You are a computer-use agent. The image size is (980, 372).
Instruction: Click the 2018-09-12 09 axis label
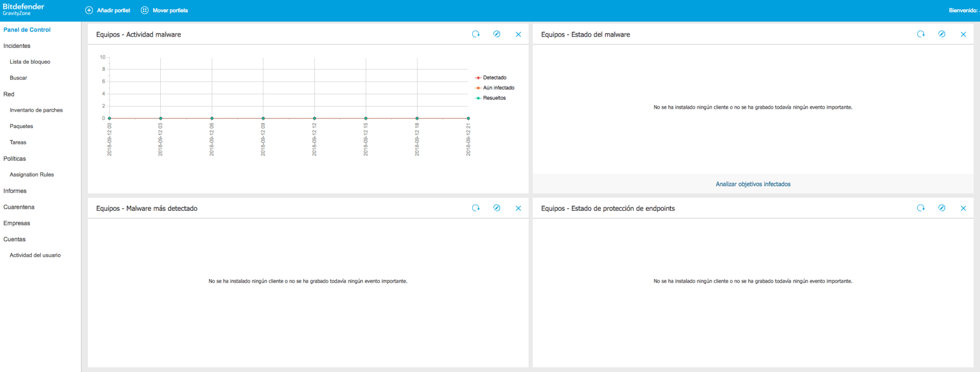(x=263, y=139)
